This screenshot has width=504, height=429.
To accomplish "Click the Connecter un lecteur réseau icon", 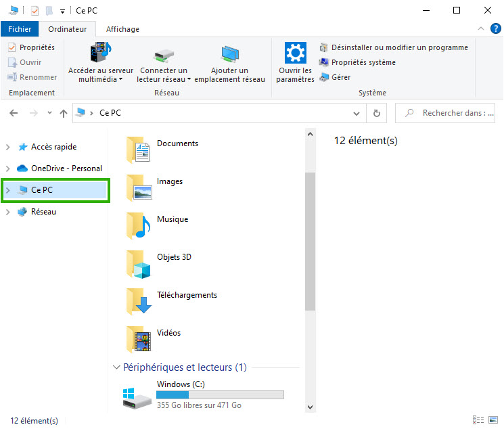I will click(164, 55).
